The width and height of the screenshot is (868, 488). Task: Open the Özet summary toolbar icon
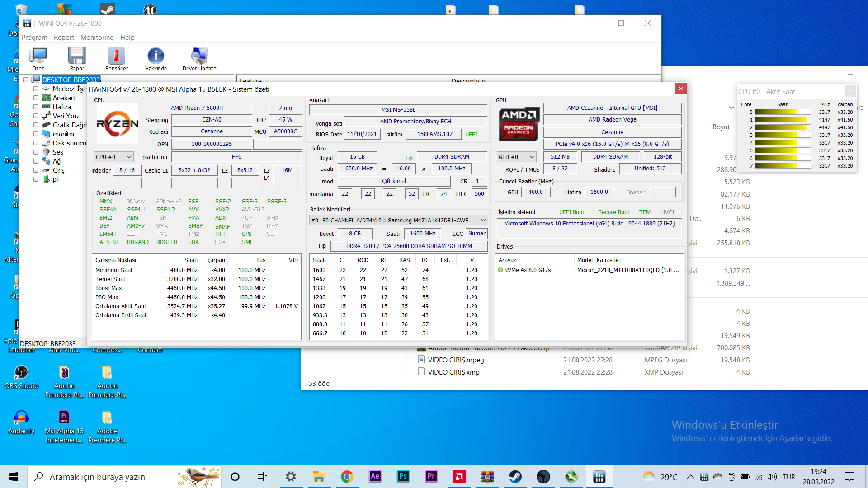click(38, 59)
